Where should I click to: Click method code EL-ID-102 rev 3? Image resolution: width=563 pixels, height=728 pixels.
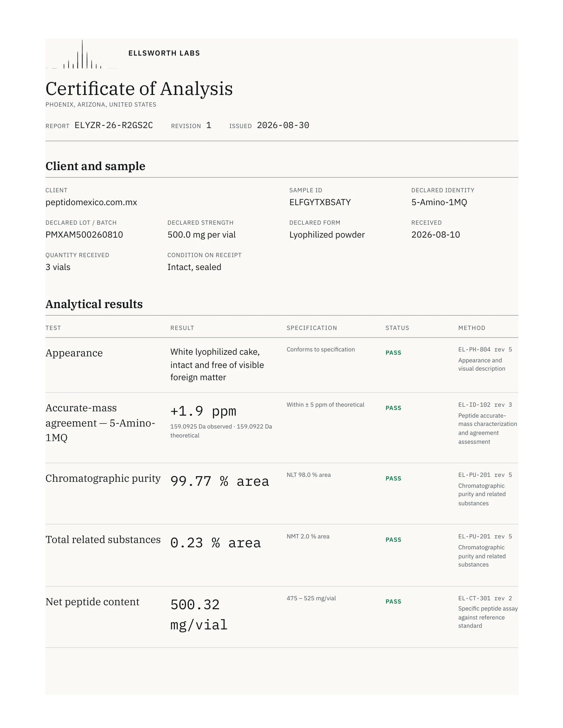coord(485,405)
